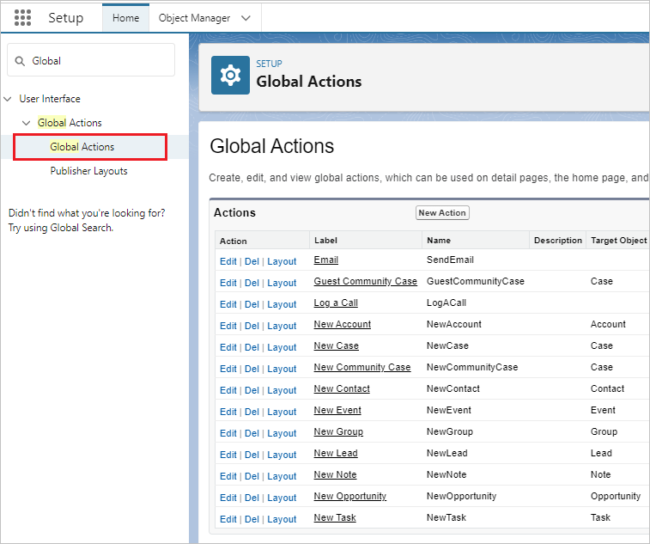This screenshot has height=544, width=650.
Task: Click Del for the Email action
Action: click(x=252, y=262)
